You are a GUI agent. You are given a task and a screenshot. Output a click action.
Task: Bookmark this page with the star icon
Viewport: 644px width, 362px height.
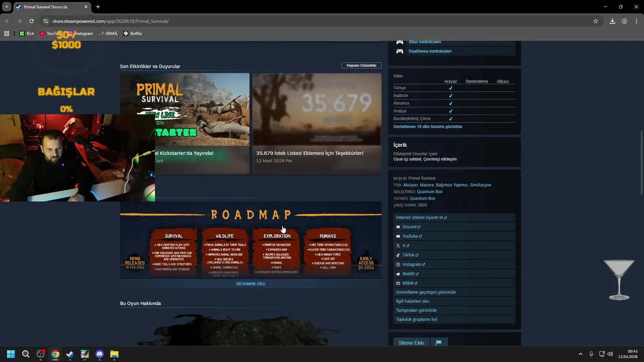point(596,21)
